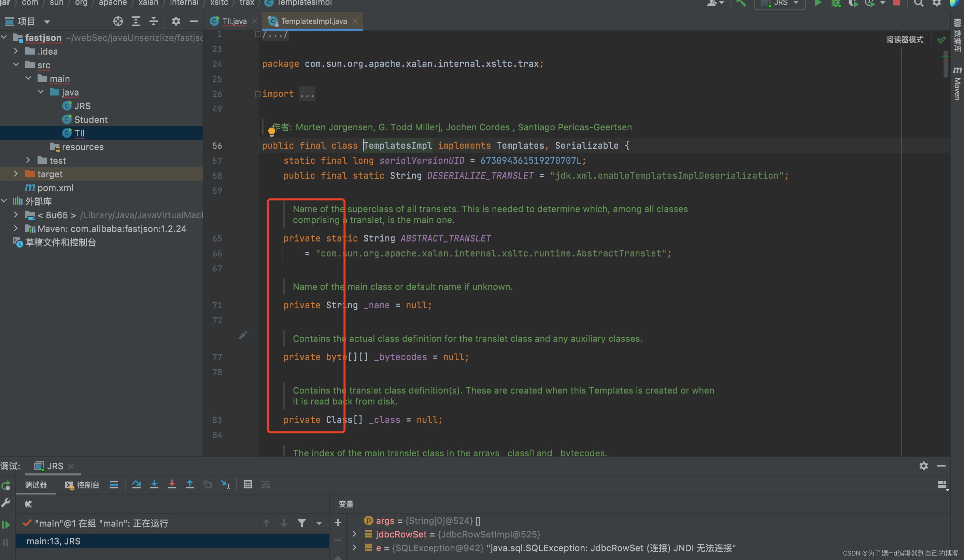The height and width of the screenshot is (560, 964).
Task: Click the Rerun JRS debug icon
Action: 6,485
